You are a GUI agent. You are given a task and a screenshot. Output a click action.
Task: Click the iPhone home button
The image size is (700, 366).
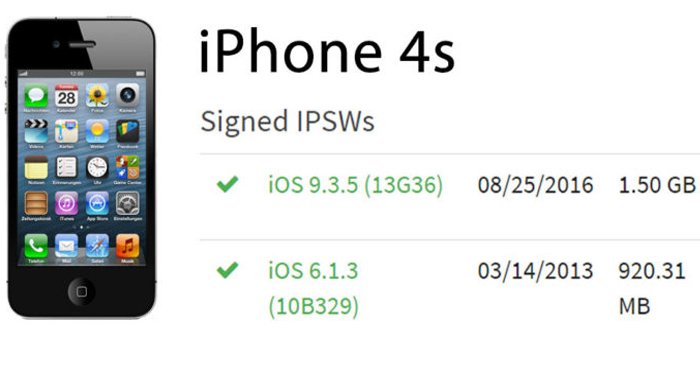pyautogui.click(x=82, y=291)
